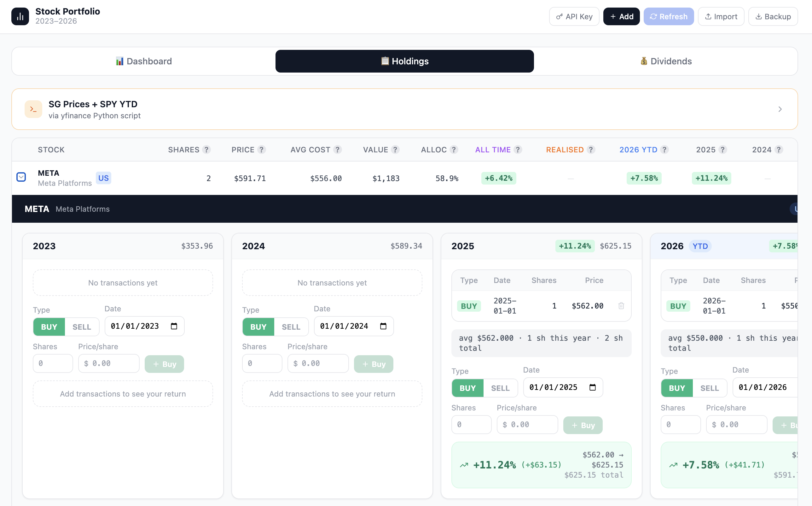The height and width of the screenshot is (506, 812).
Task: Open calendar picker for 01/01/2023 date
Action: (x=174, y=326)
